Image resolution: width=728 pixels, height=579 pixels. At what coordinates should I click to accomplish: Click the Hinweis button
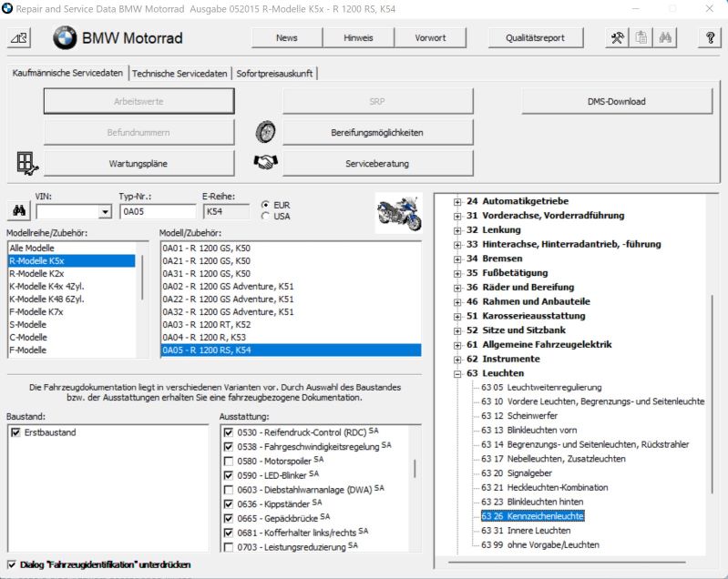coord(358,38)
